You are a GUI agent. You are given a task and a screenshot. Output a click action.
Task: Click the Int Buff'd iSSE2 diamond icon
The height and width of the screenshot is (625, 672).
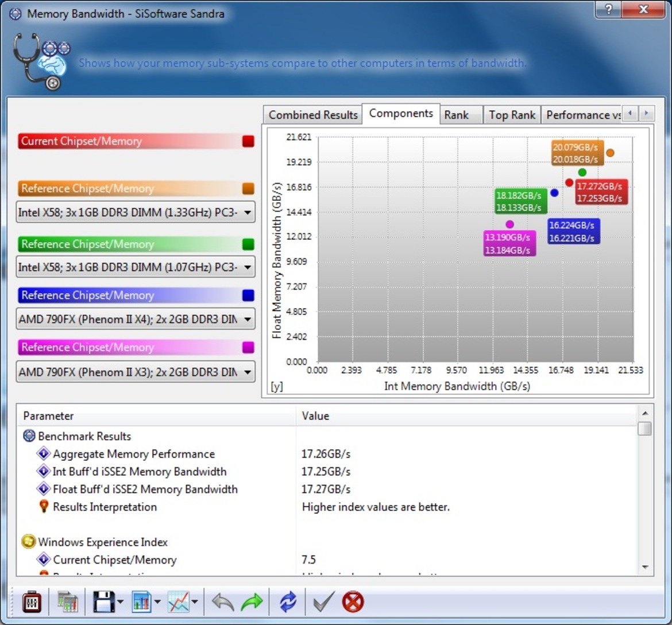(x=44, y=471)
